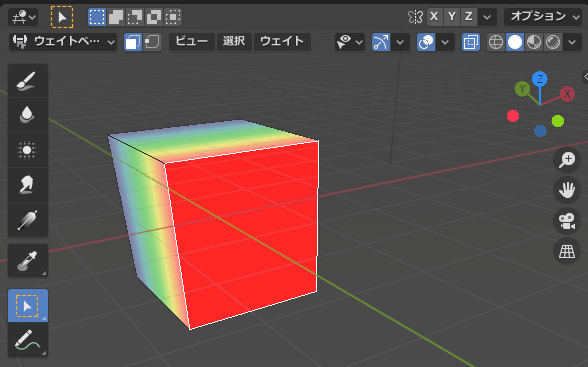Toggle X-ray display
Image resolution: width=588 pixels, height=367 pixels.
tap(471, 42)
